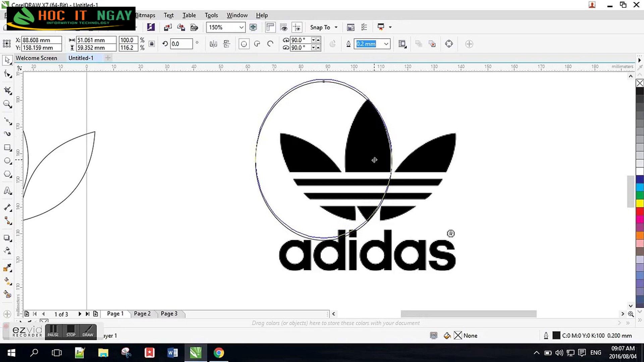Open the Window menu

(x=237, y=15)
